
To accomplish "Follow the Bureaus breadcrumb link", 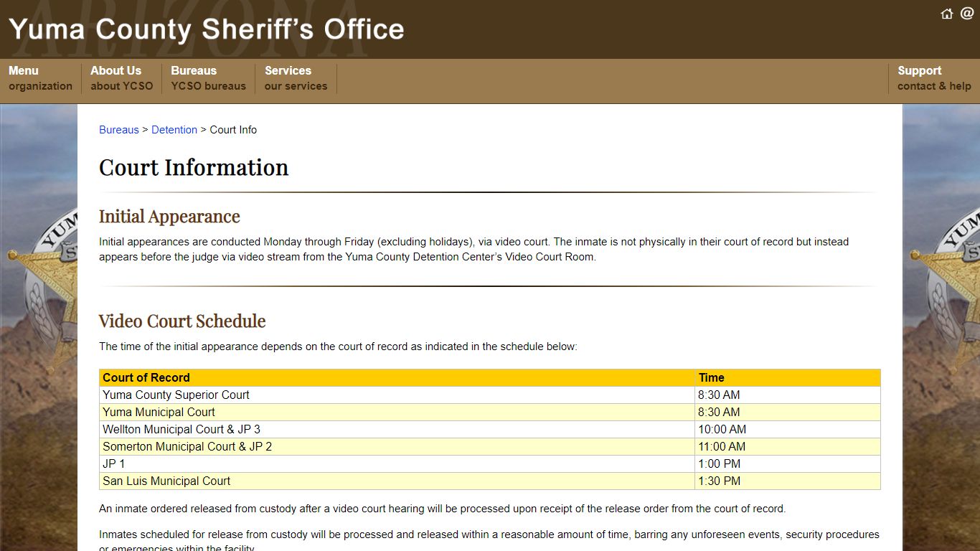I will point(119,130).
